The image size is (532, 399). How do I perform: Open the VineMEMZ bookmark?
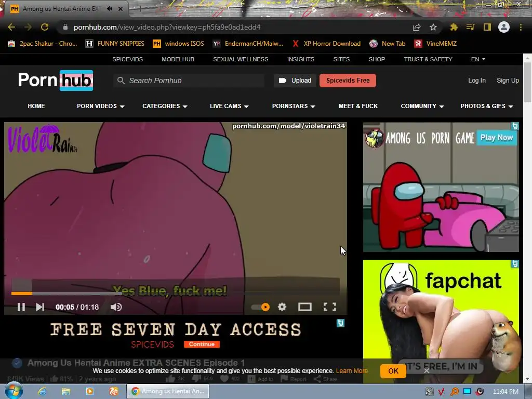click(x=435, y=44)
